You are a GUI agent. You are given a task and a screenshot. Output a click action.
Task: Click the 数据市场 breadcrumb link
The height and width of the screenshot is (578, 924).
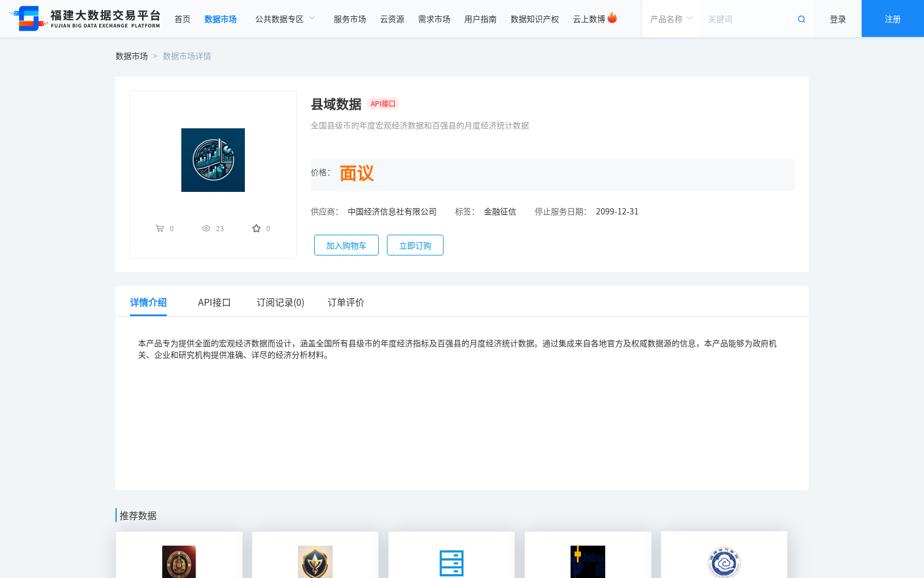[132, 56]
